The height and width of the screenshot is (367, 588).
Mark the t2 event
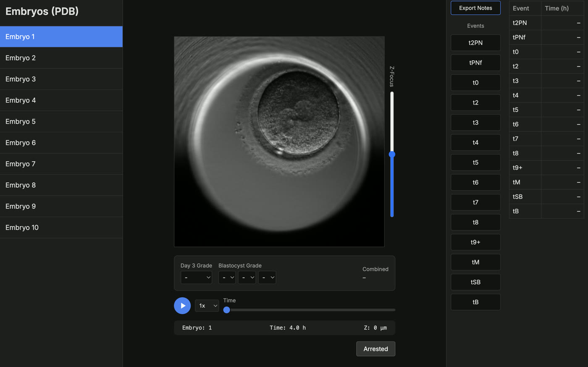point(475,102)
